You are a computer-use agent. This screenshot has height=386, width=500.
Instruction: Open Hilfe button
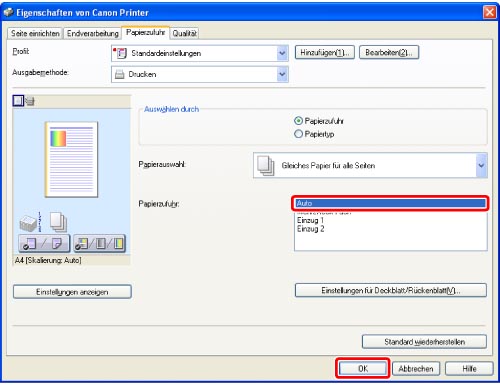(469, 369)
